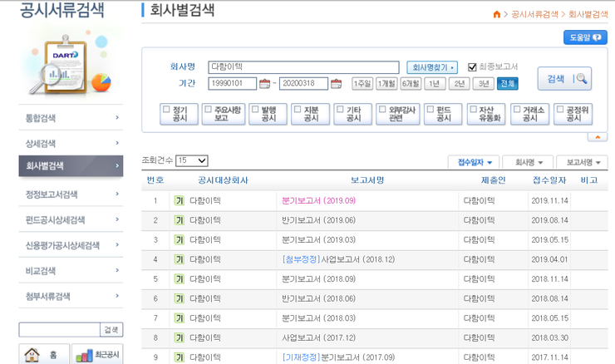Click the 홈 home button with house icon

[44, 355]
